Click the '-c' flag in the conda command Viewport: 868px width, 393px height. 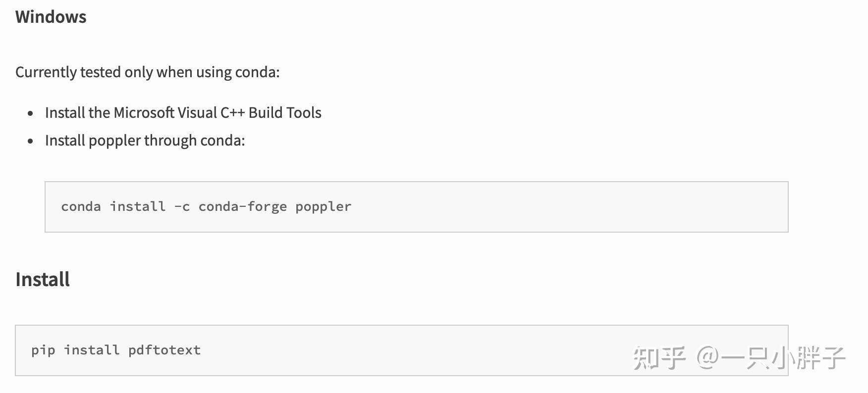point(182,206)
